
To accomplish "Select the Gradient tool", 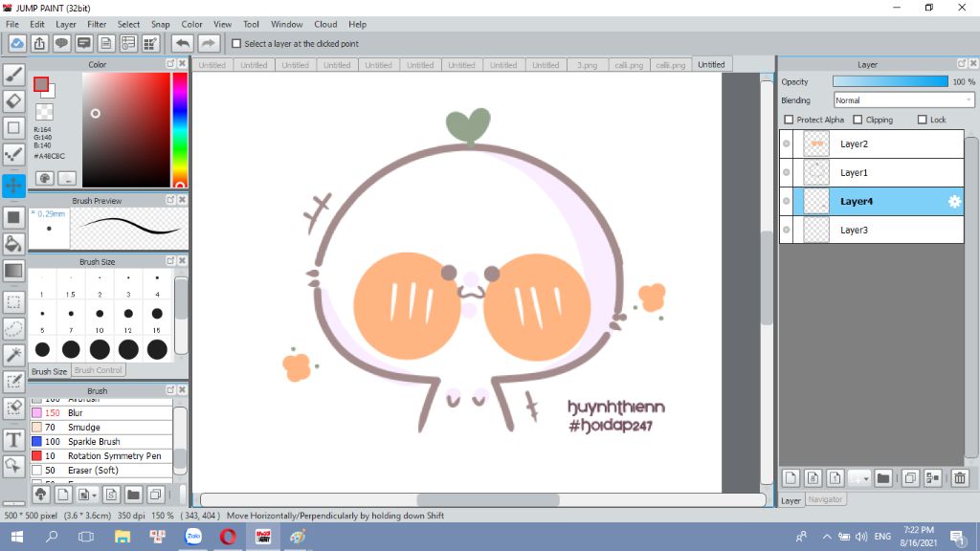I will (13, 271).
